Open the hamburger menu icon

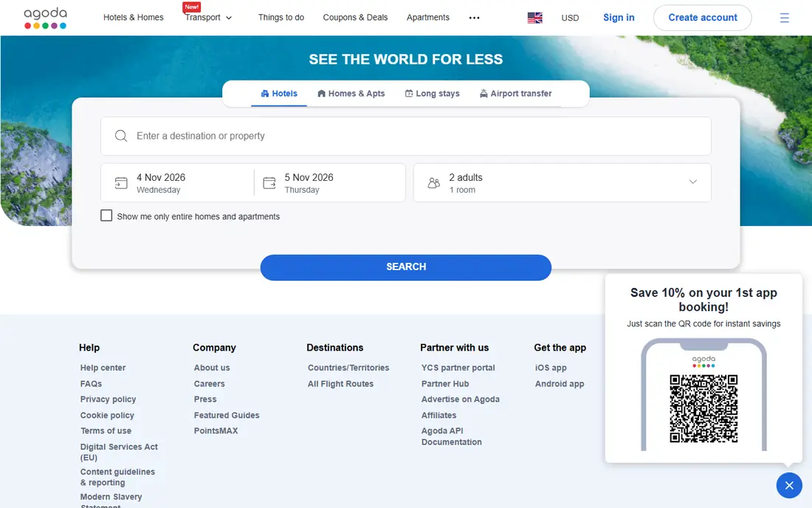pos(785,18)
